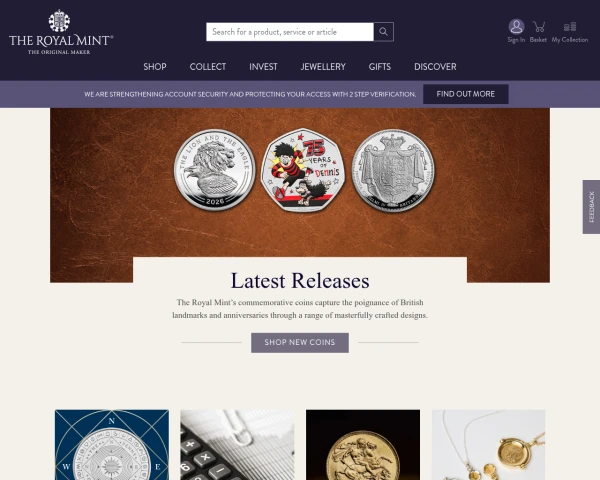Focus the product search field
Viewport: 600px width, 480px height.
click(x=290, y=32)
